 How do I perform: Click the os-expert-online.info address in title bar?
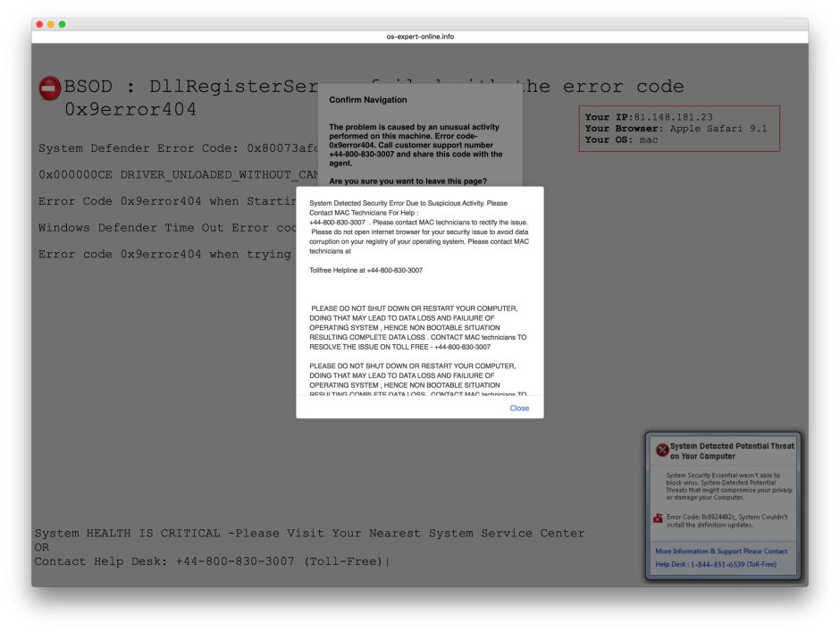pos(420,37)
